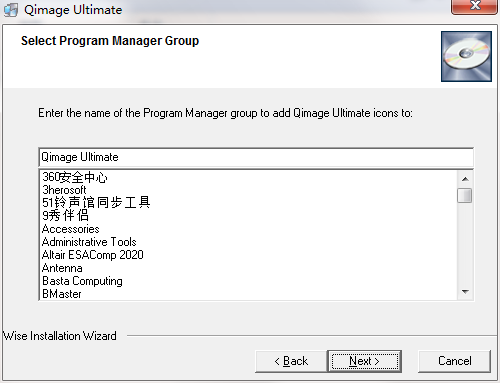The width and height of the screenshot is (500, 383).
Task: Click the group list scrollbar thumb
Action: tap(465, 195)
